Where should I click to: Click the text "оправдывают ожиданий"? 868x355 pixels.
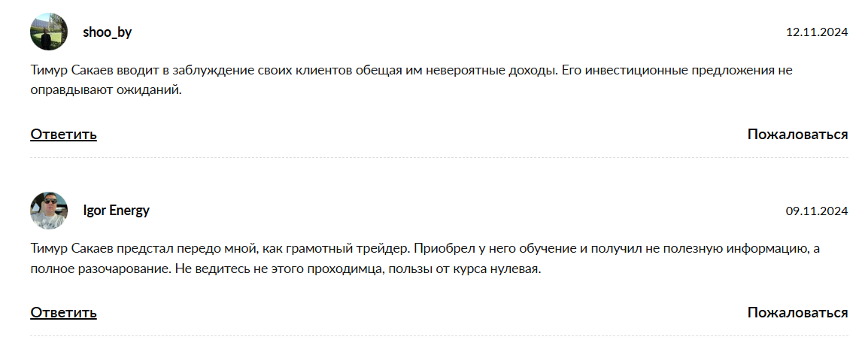point(107,91)
